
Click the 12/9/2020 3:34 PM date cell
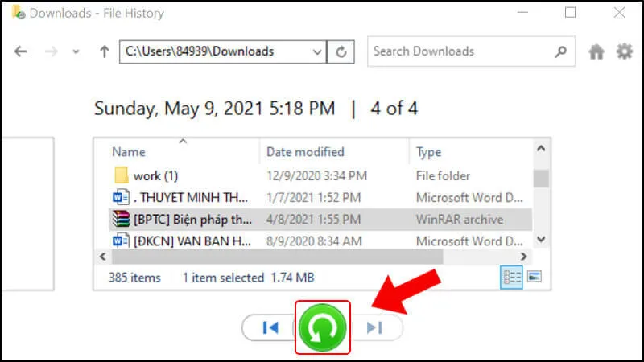point(316,176)
